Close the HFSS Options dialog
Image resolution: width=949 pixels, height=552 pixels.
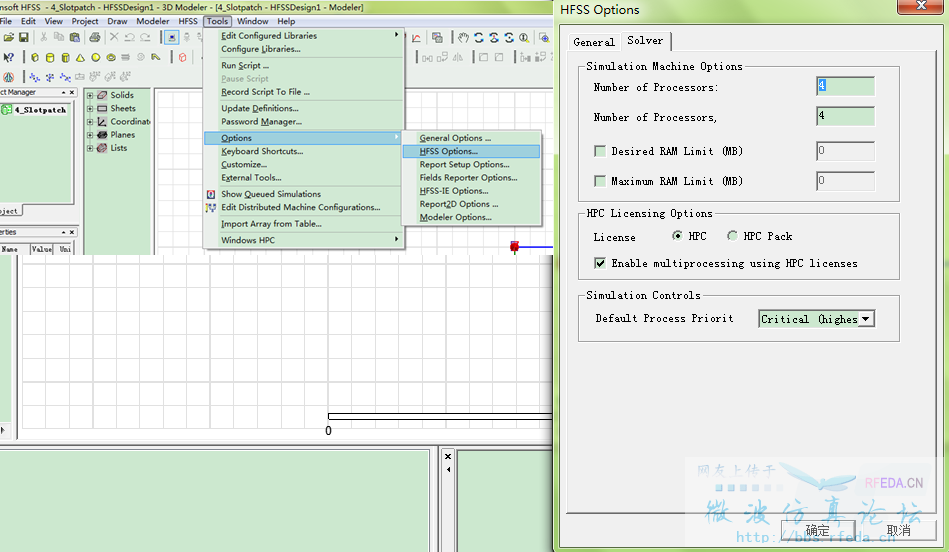(x=921, y=5)
